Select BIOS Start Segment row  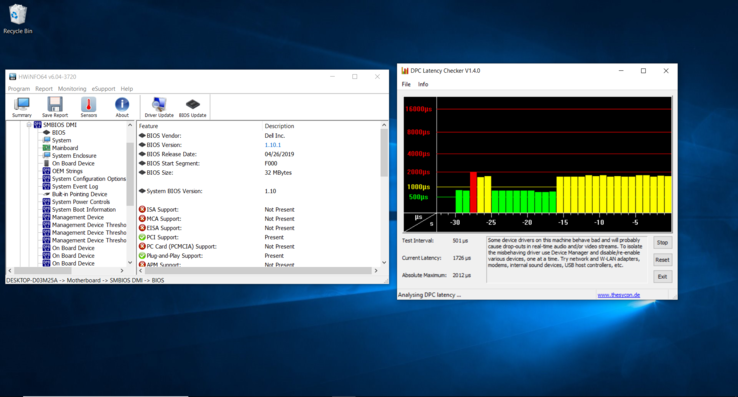pos(258,163)
